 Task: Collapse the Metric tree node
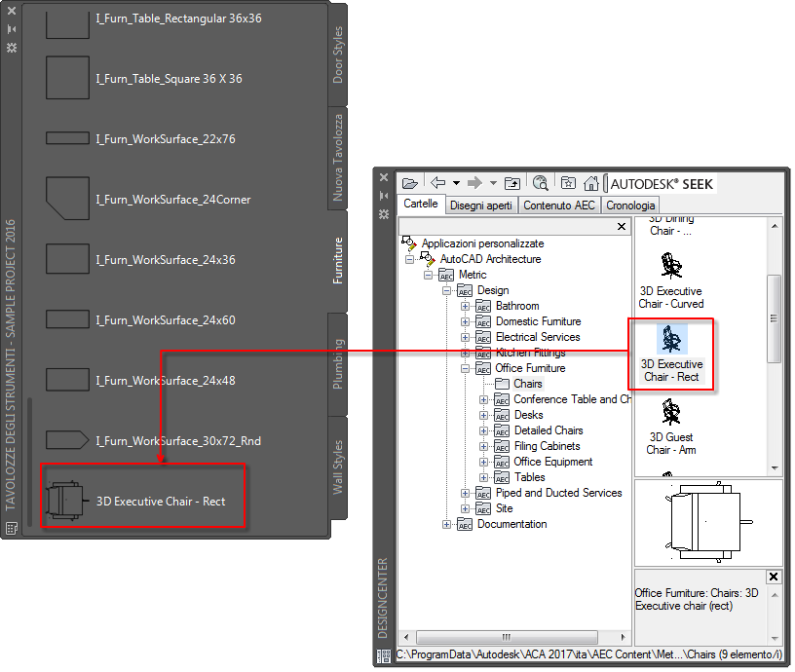click(428, 276)
